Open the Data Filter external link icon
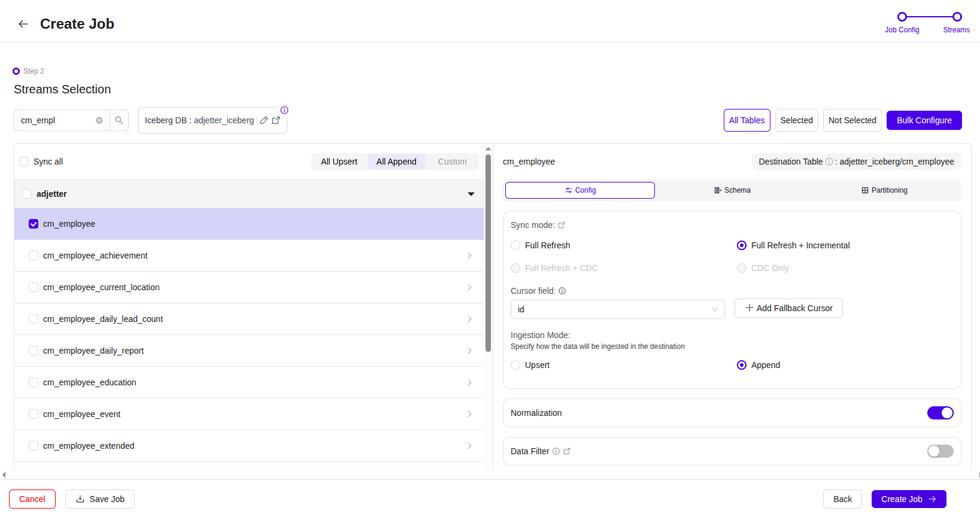 (x=567, y=451)
